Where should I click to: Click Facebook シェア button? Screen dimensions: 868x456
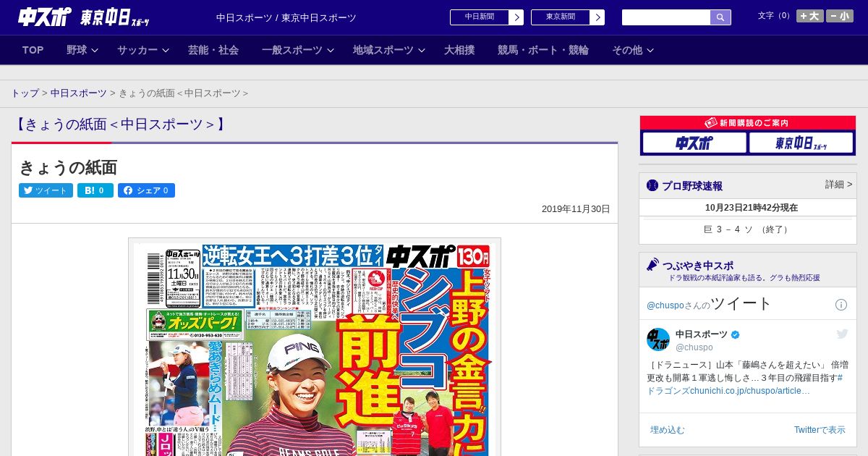coord(146,190)
